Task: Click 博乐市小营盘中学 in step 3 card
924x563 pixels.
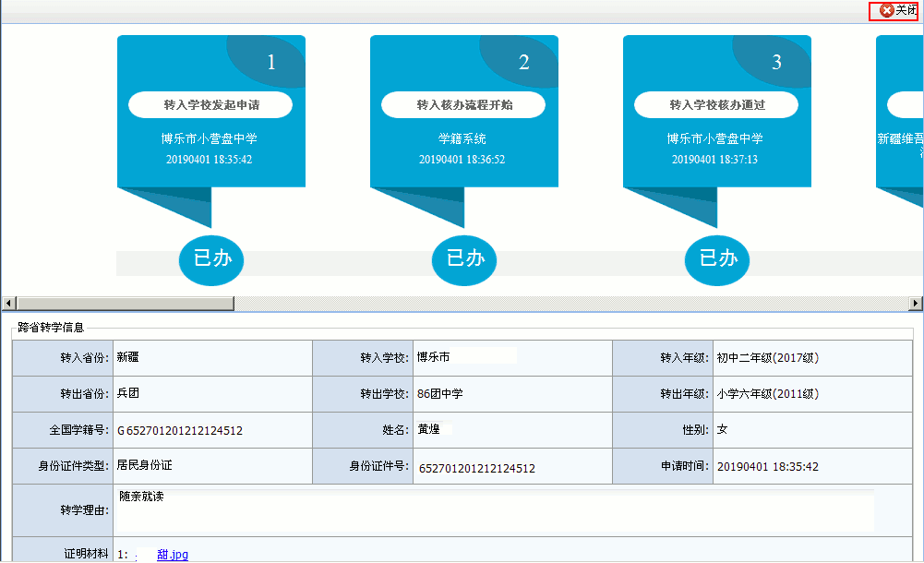Action: coord(714,138)
